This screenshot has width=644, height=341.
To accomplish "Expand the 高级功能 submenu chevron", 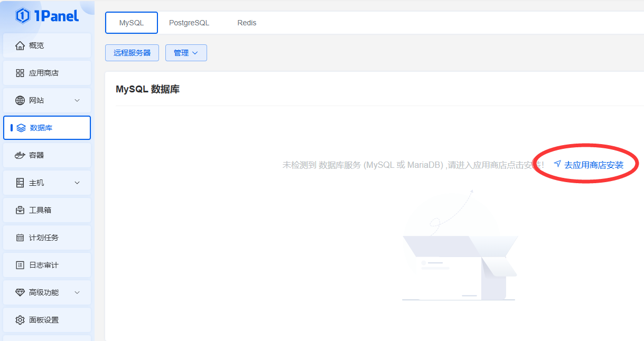I will 77,292.
